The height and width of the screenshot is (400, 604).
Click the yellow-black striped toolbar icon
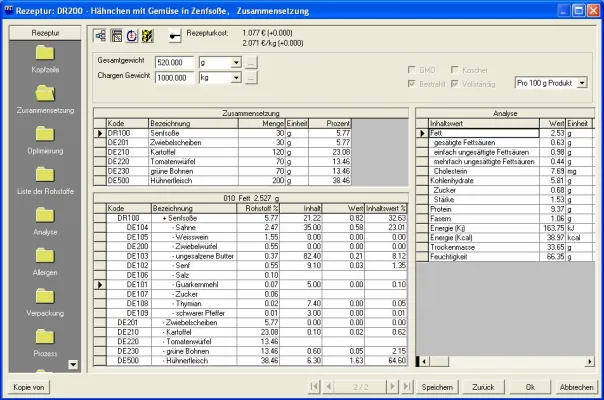tap(146, 36)
